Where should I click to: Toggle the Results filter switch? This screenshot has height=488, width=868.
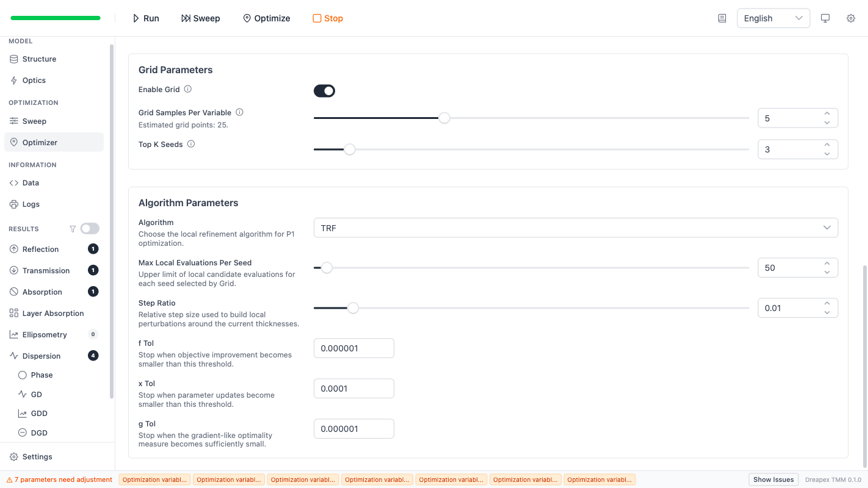(89, 228)
